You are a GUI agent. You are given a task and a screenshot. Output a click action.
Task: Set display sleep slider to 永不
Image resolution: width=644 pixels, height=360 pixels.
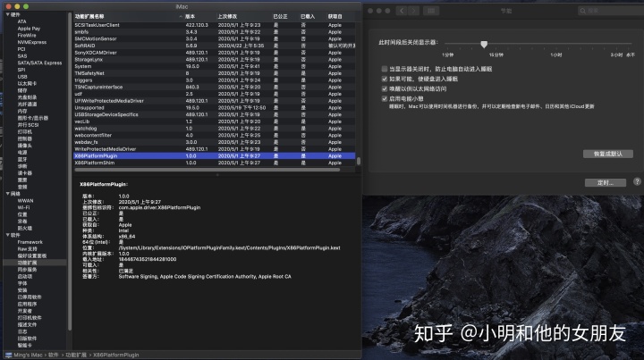click(631, 44)
